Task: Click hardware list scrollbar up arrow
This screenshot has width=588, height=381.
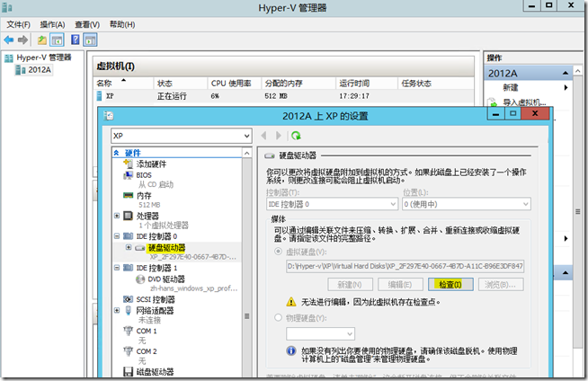Action: pos(246,153)
